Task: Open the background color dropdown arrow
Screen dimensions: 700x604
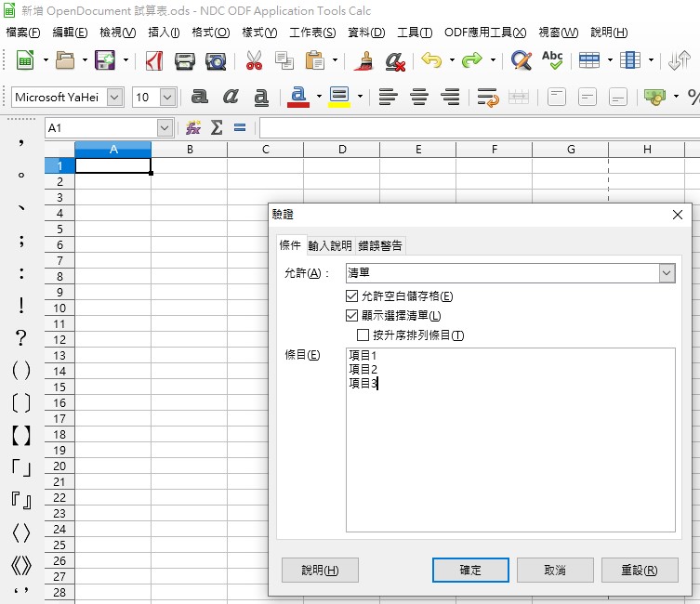Action: pos(361,97)
